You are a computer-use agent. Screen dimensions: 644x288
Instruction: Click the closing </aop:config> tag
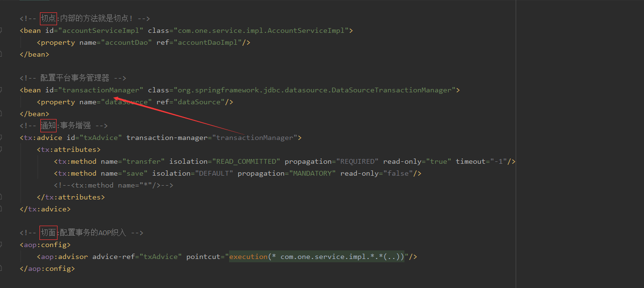[47, 268]
